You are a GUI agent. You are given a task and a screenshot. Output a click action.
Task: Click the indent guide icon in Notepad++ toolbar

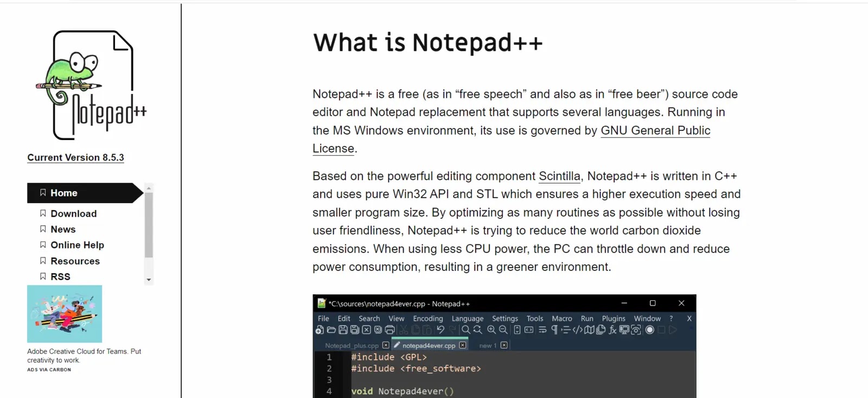[566, 330]
